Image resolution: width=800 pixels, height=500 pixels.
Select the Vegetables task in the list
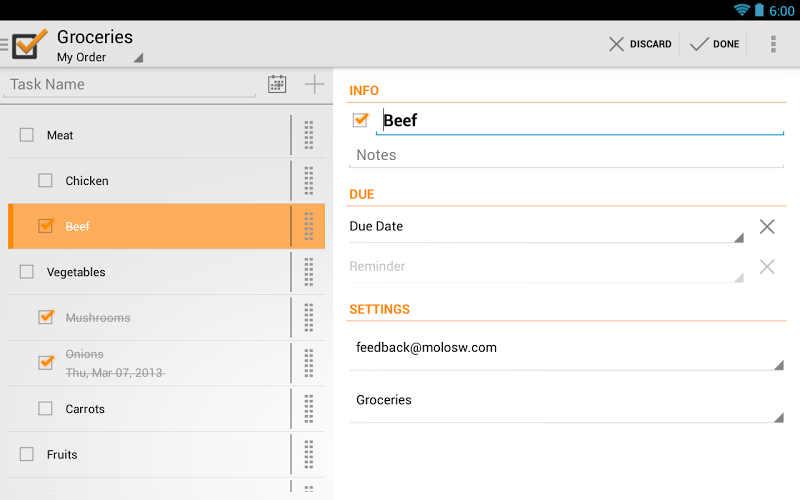[x=149, y=272]
